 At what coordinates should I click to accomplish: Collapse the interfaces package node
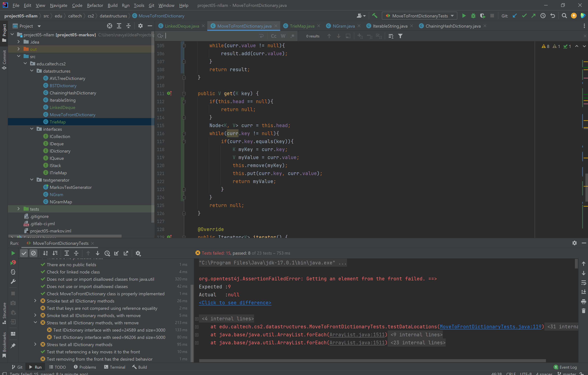pyautogui.click(x=32, y=129)
